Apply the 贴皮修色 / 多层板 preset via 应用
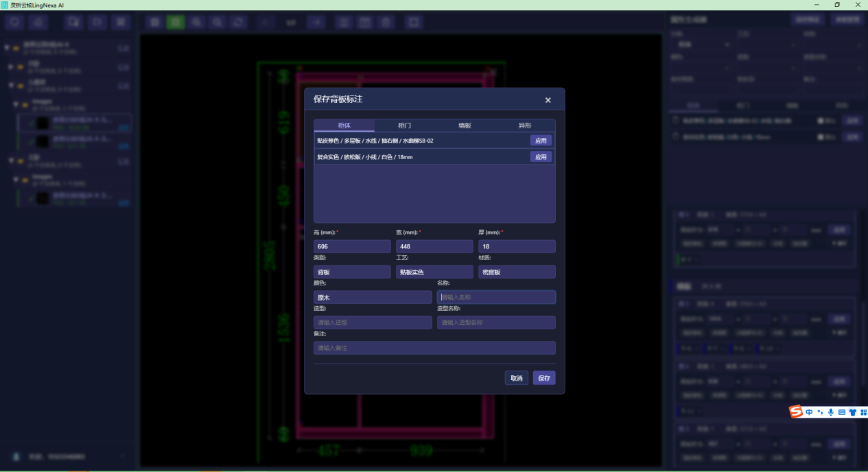 [541, 140]
